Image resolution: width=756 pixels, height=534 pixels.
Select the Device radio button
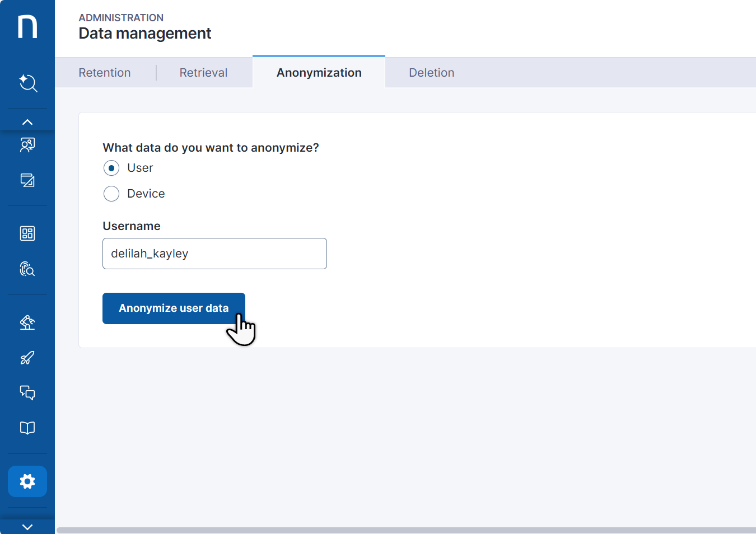pyautogui.click(x=111, y=194)
